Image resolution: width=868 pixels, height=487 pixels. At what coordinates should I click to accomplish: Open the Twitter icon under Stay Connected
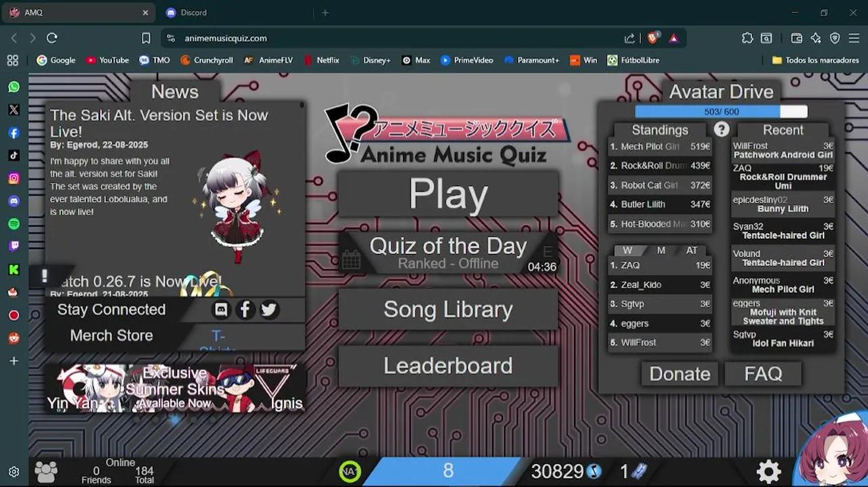[269, 309]
